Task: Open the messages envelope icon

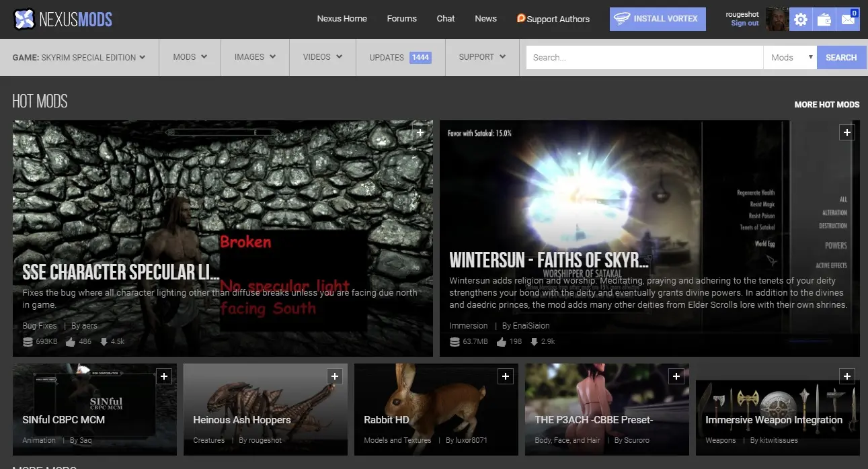Action: pos(847,19)
